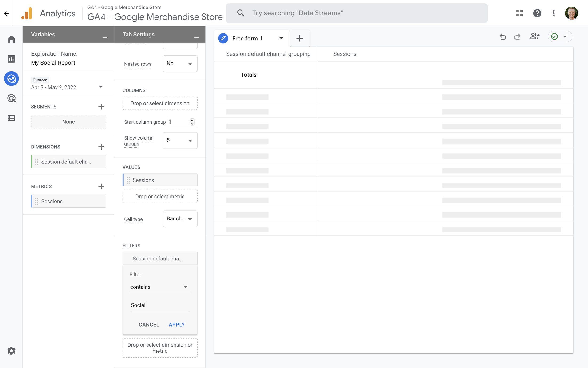588x368 pixels.
Task: Open the Library icon in sidebar
Action: [x=11, y=117]
